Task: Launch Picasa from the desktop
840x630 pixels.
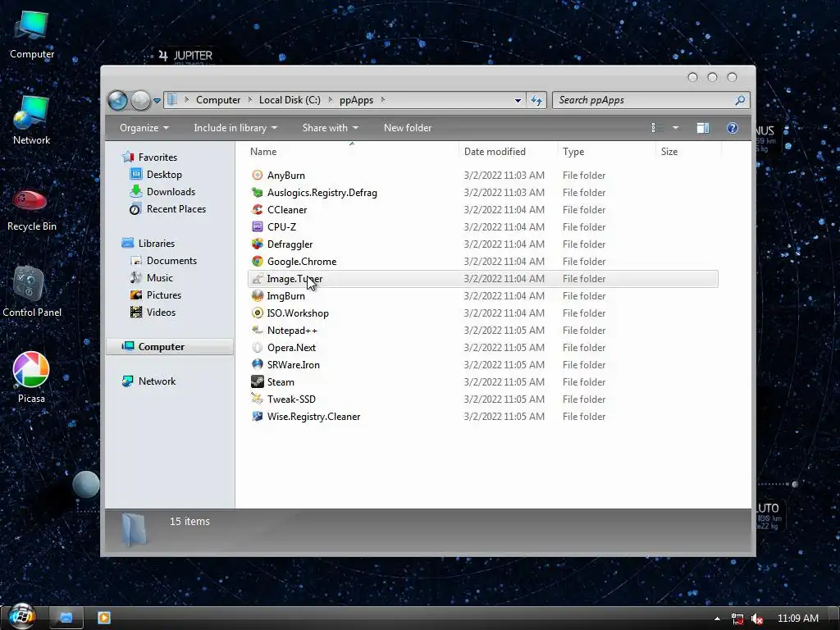Action: click(x=31, y=377)
